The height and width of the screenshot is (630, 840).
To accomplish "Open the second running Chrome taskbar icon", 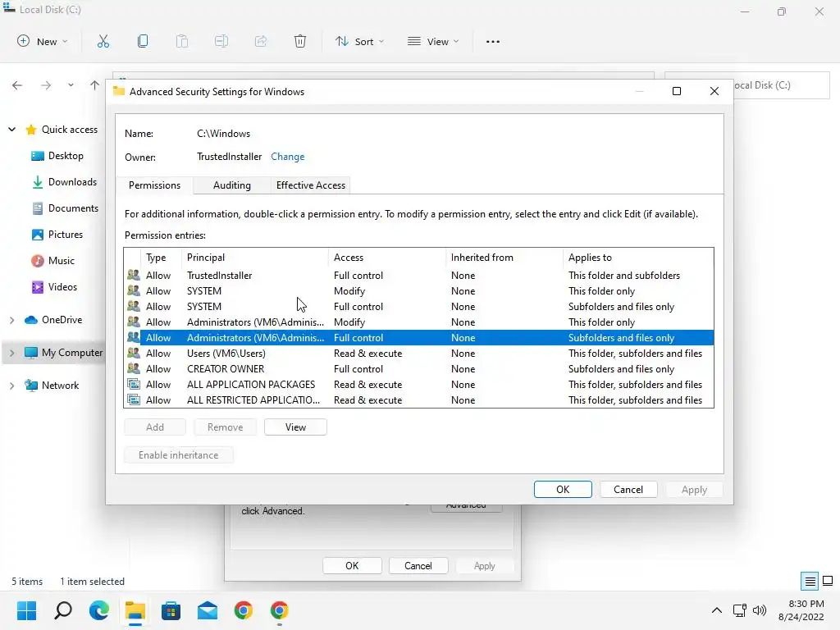I will coord(279,610).
